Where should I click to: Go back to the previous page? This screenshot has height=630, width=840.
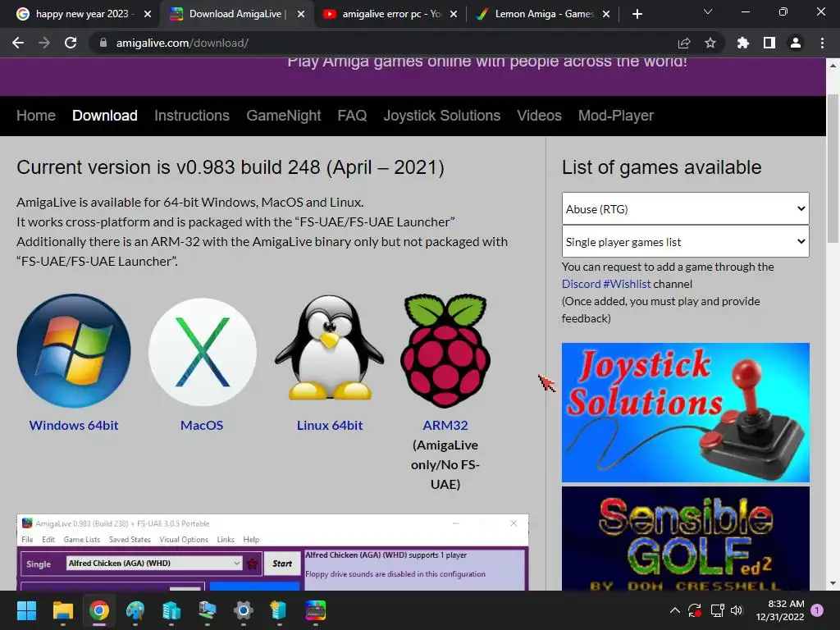18,43
